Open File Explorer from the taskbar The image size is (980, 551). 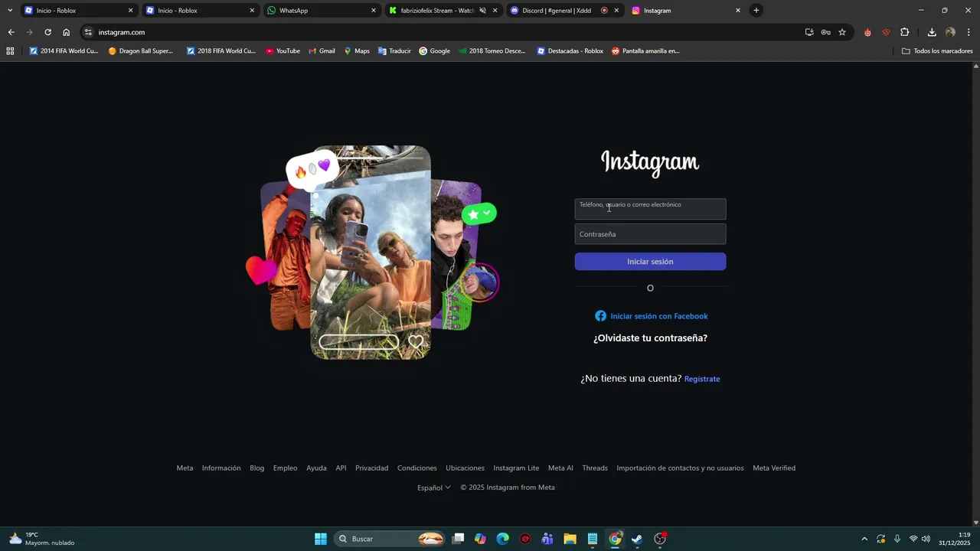tap(570, 539)
